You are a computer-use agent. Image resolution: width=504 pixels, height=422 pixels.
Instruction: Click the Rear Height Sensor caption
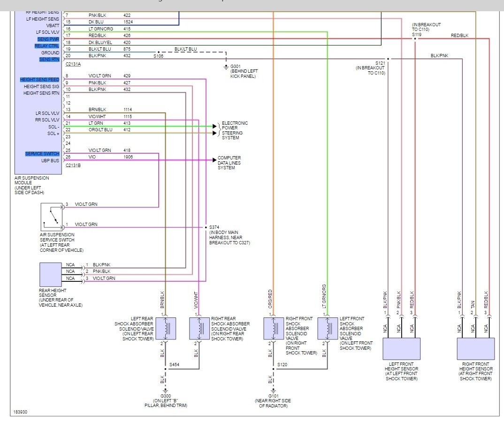pyautogui.click(x=61, y=298)
